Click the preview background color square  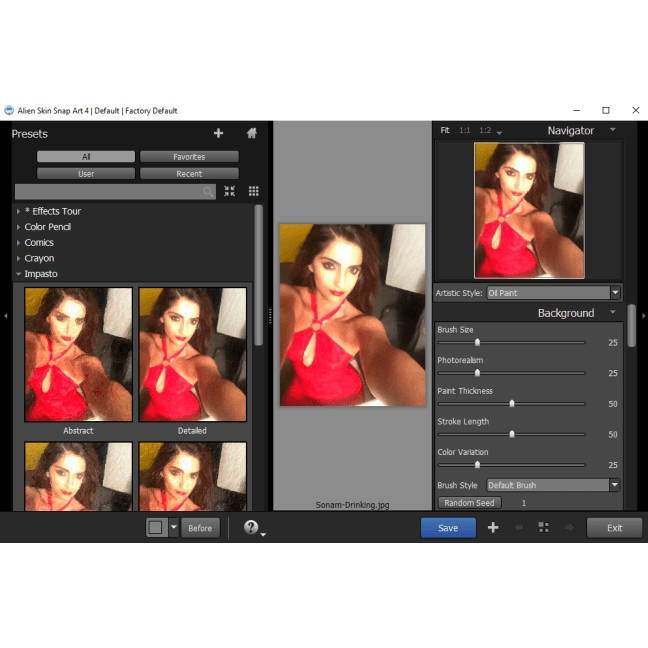pyautogui.click(x=156, y=527)
